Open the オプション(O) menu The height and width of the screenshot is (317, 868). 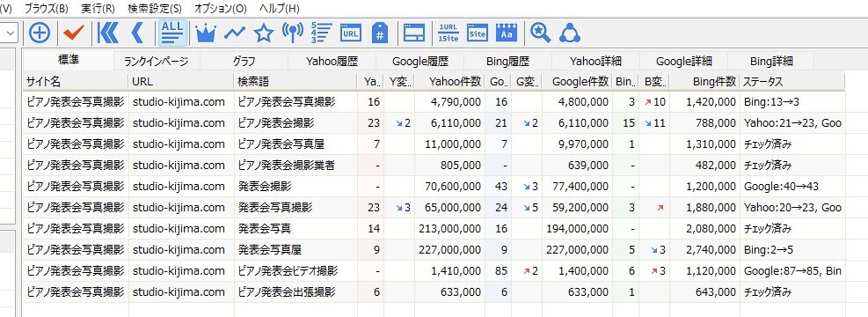coord(221,8)
